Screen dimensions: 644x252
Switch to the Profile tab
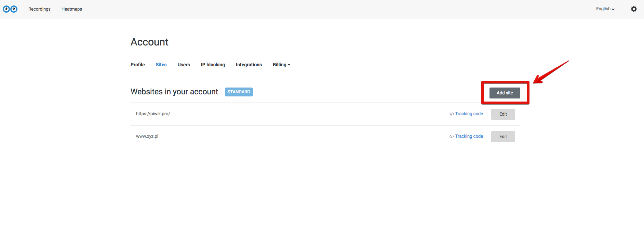(x=138, y=65)
